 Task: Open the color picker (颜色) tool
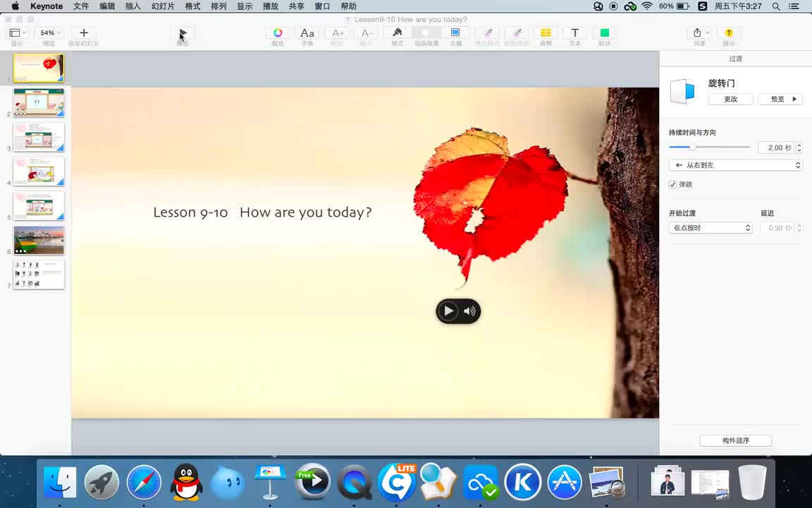point(278,33)
